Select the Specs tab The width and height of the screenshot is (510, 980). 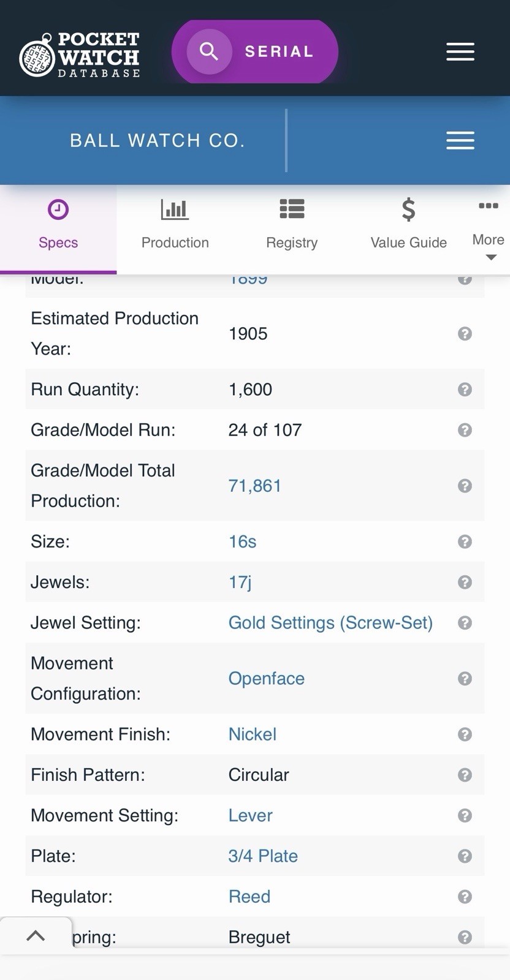tap(58, 224)
